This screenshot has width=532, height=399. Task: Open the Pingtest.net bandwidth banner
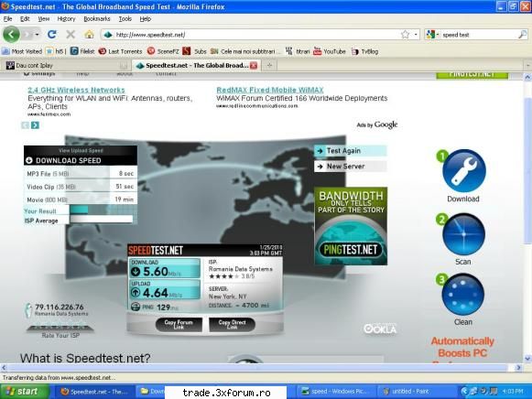351,226
